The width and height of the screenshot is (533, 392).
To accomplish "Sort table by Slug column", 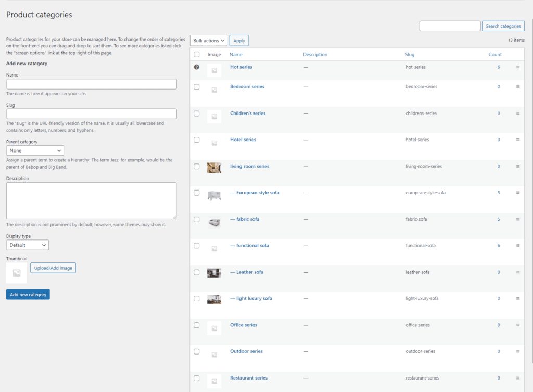I will pos(410,54).
